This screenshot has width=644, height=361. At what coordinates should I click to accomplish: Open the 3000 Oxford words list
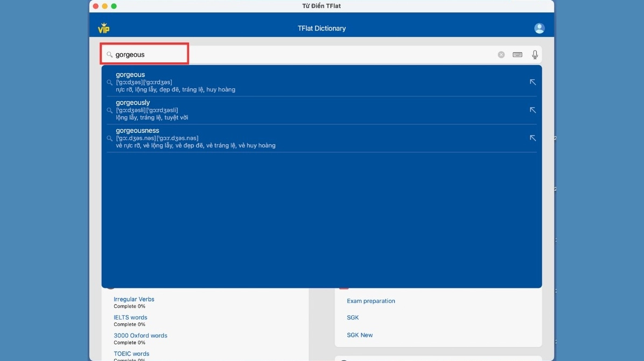(x=141, y=335)
